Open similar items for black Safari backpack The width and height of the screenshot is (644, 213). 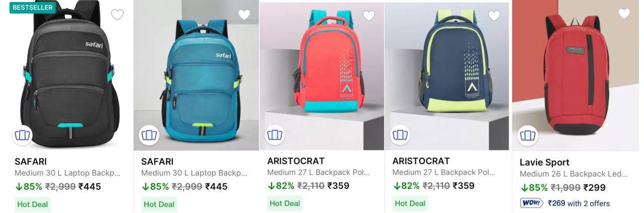pyautogui.click(x=22, y=135)
